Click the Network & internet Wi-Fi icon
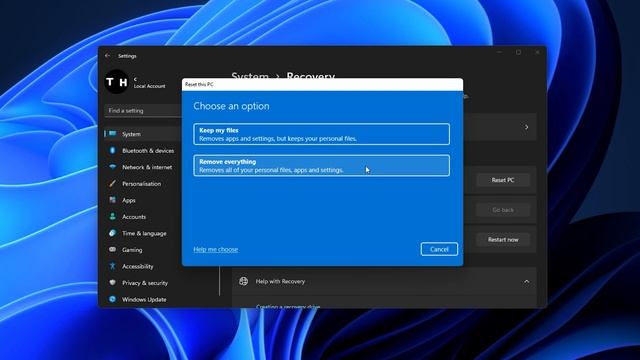Image resolution: width=640 pixels, height=360 pixels. coord(113,167)
